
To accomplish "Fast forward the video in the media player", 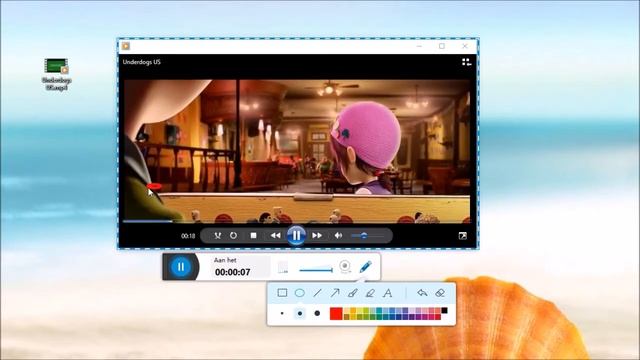I will (x=317, y=236).
